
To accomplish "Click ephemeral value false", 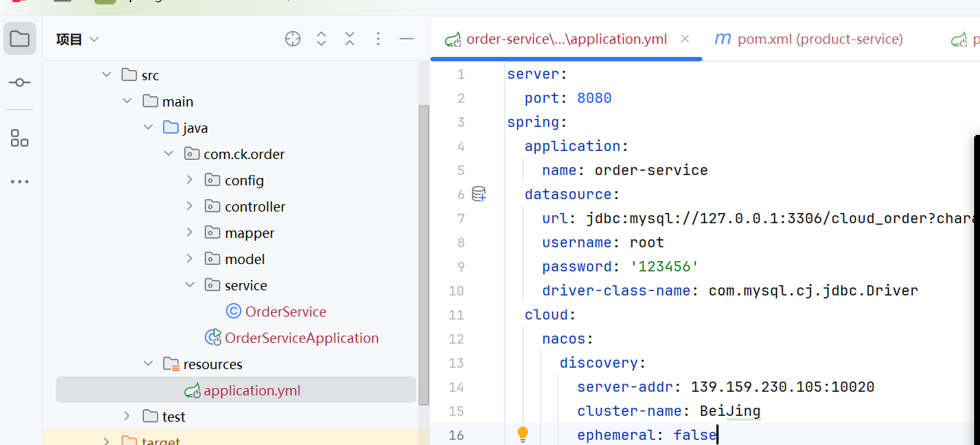I will [x=695, y=435].
